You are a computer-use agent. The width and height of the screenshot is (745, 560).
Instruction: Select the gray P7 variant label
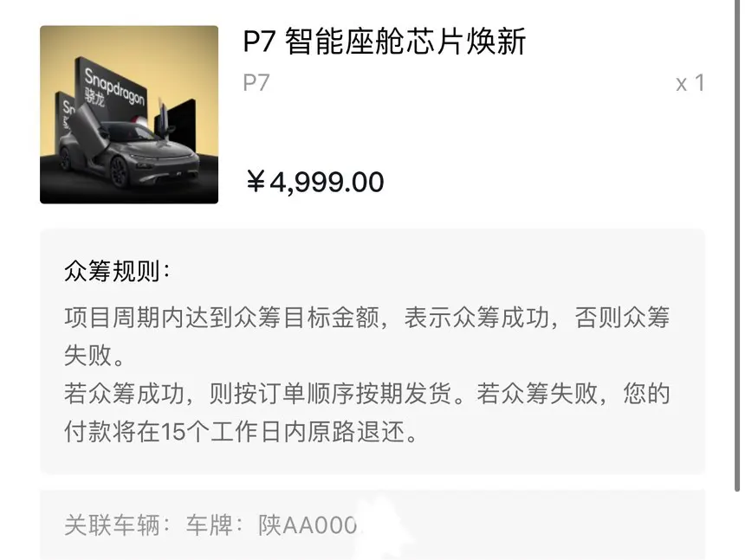[256, 82]
